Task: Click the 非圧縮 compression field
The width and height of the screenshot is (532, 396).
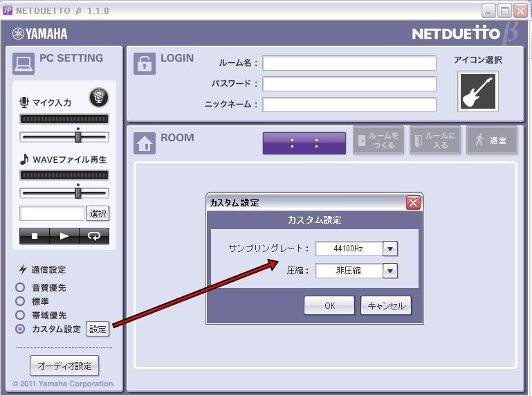Action: pyautogui.click(x=349, y=271)
